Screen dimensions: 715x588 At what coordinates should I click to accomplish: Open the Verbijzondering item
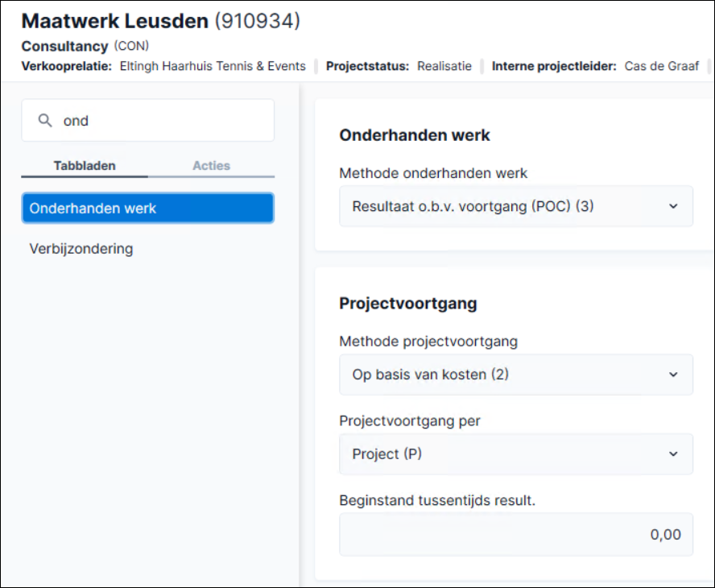tap(81, 249)
